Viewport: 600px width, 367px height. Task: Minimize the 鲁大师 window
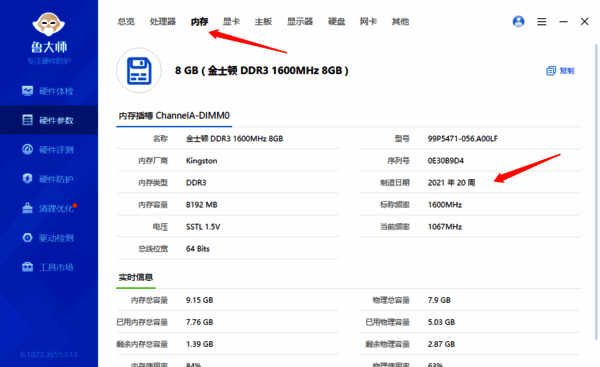click(x=563, y=22)
